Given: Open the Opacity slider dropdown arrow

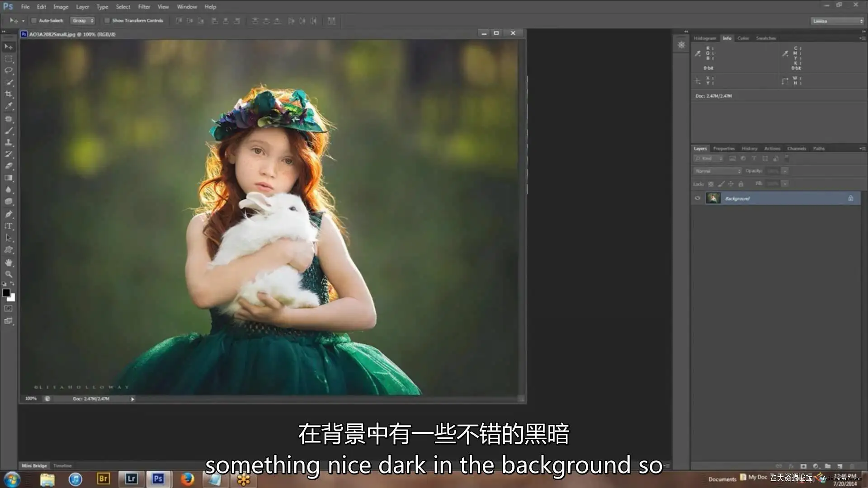Looking at the screenshot, I should 785,171.
